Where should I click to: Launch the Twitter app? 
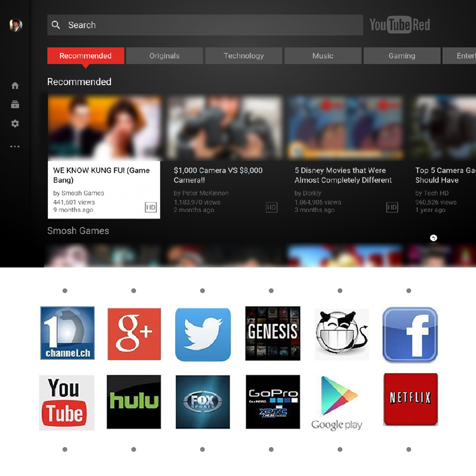point(203,333)
